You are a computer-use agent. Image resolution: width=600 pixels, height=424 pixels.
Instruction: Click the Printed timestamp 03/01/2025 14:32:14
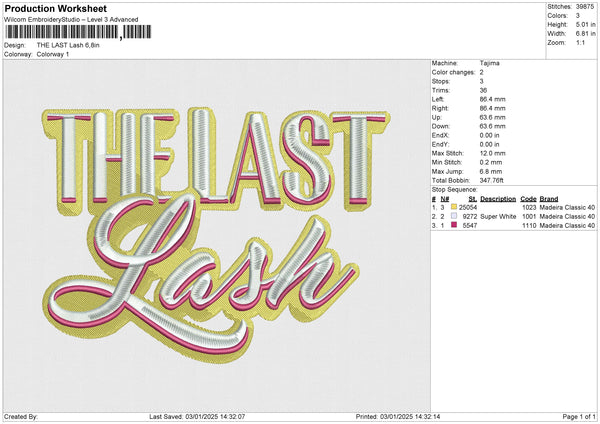point(410,417)
